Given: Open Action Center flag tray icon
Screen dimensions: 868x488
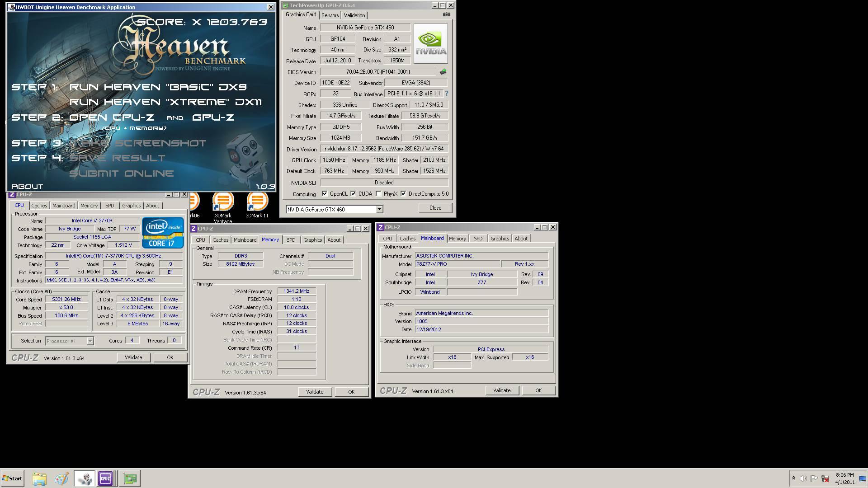Looking at the screenshot, I should [x=814, y=479].
